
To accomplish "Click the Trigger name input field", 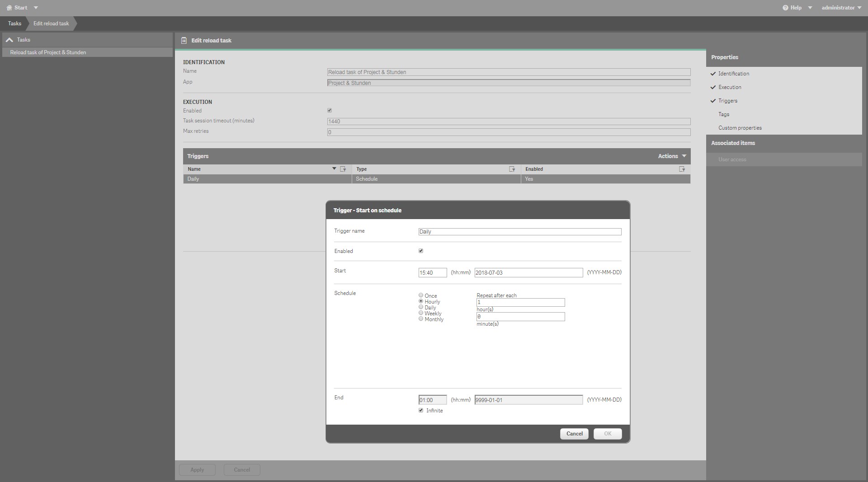I will tap(519, 232).
